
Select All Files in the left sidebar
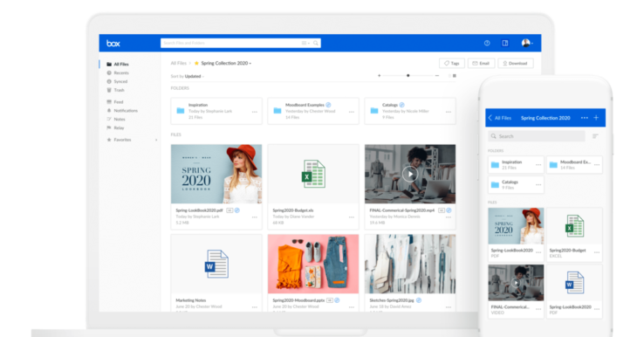[x=118, y=64]
